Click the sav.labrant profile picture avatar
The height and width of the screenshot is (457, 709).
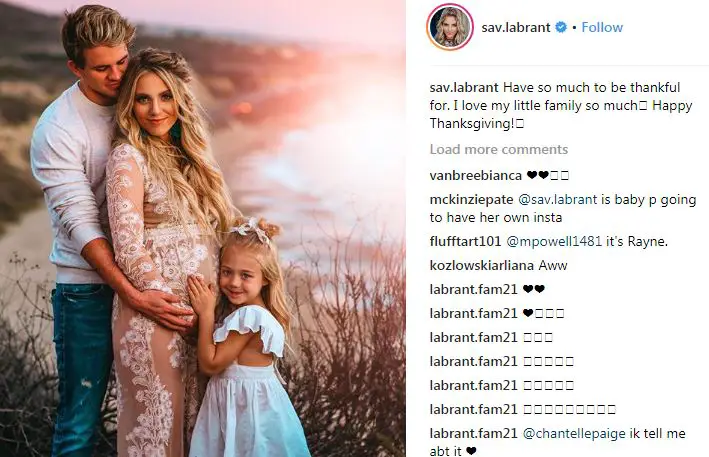450,27
